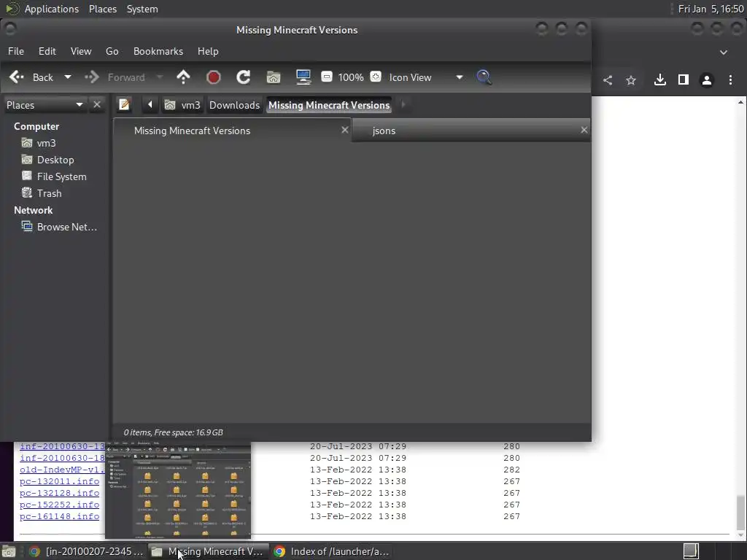Toggle text location entry pencil icon
This screenshot has height=560, width=747.
coord(124,104)
